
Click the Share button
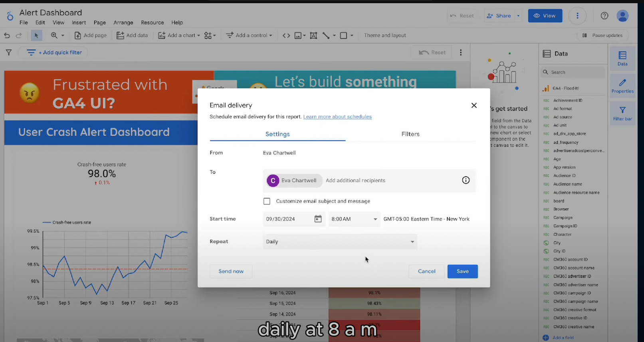coord(499,16)
